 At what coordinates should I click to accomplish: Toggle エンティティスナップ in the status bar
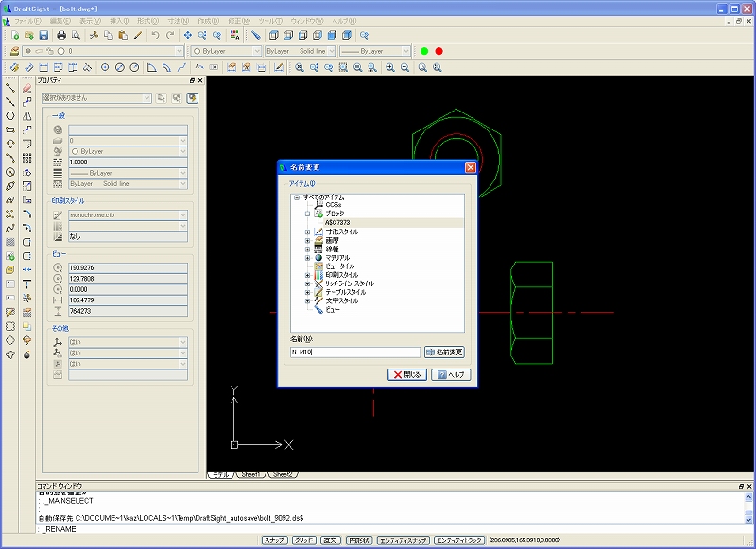click(404, 540)
